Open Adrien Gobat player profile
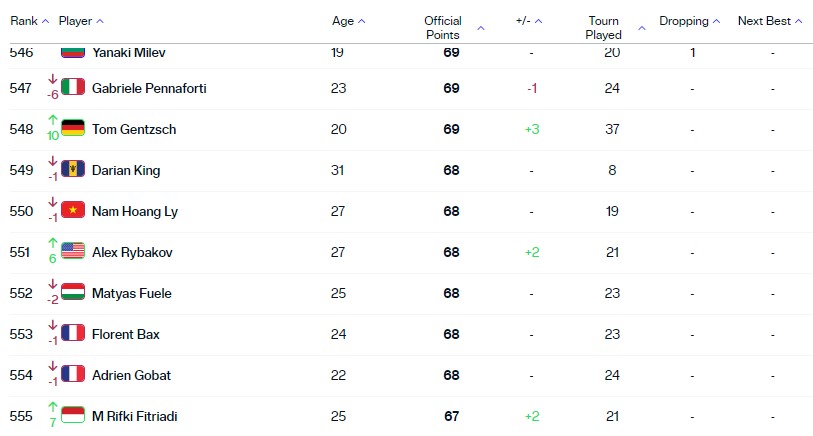Screen dimensions: 813x436 point(131,375)
